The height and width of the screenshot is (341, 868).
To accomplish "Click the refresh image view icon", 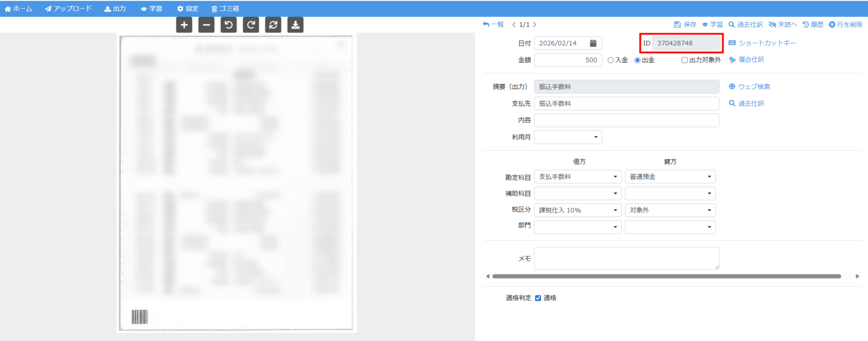I will (273, 25).
